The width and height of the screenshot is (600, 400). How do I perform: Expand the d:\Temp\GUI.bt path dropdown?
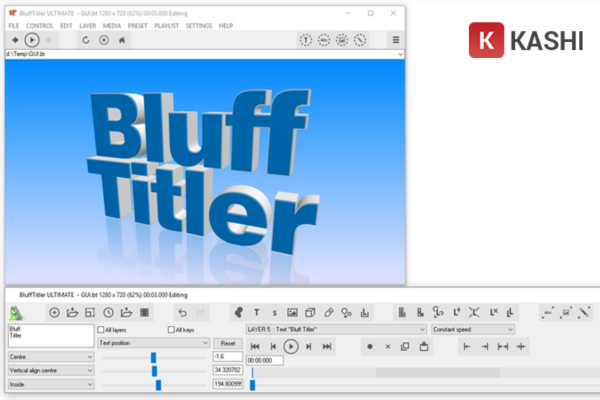[400, 54]
